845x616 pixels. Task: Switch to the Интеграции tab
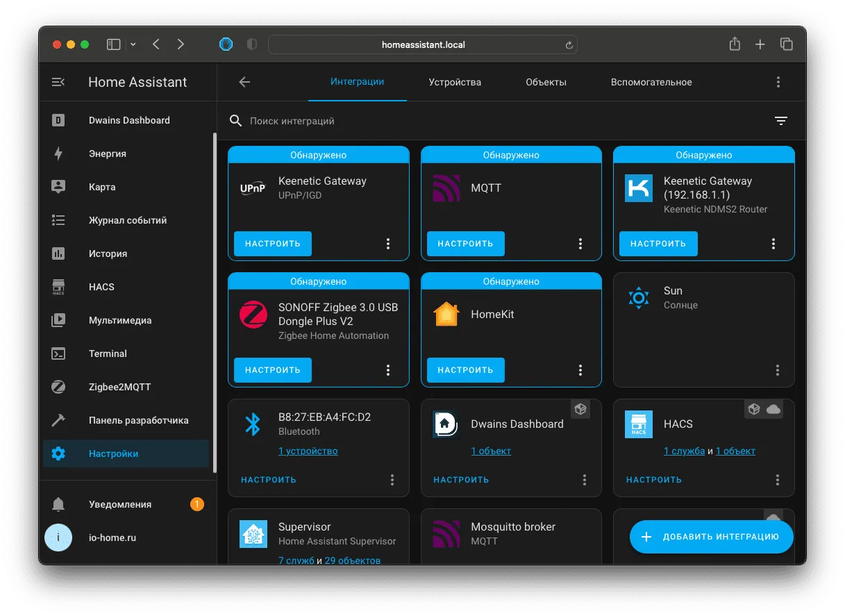[x=357, y=82]
